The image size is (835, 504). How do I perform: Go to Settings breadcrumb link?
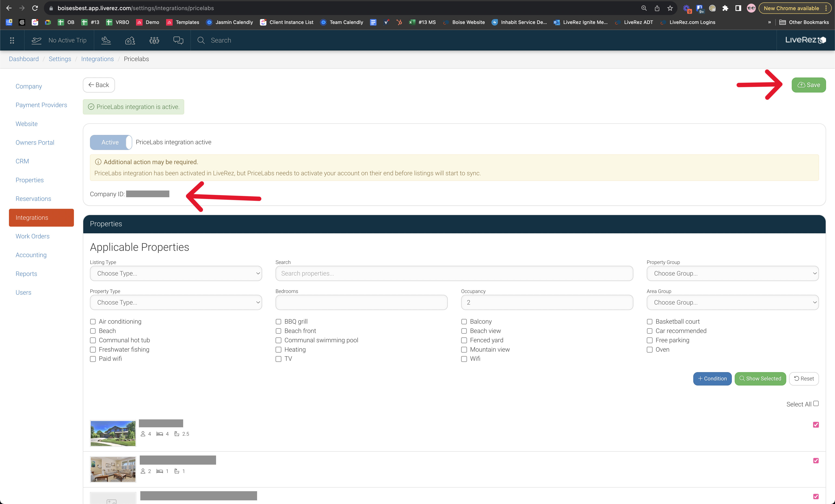(60, 59)
